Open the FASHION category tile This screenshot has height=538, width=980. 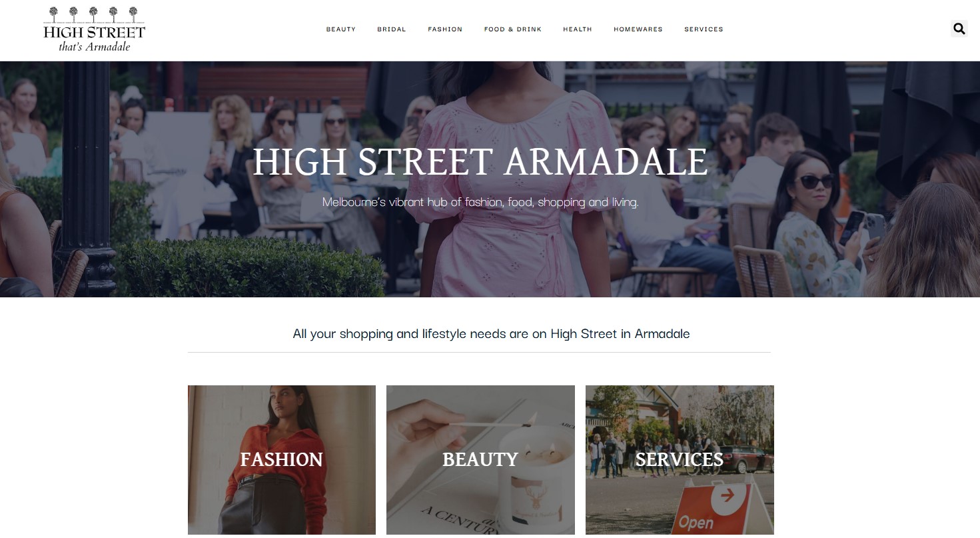(282, 460)
